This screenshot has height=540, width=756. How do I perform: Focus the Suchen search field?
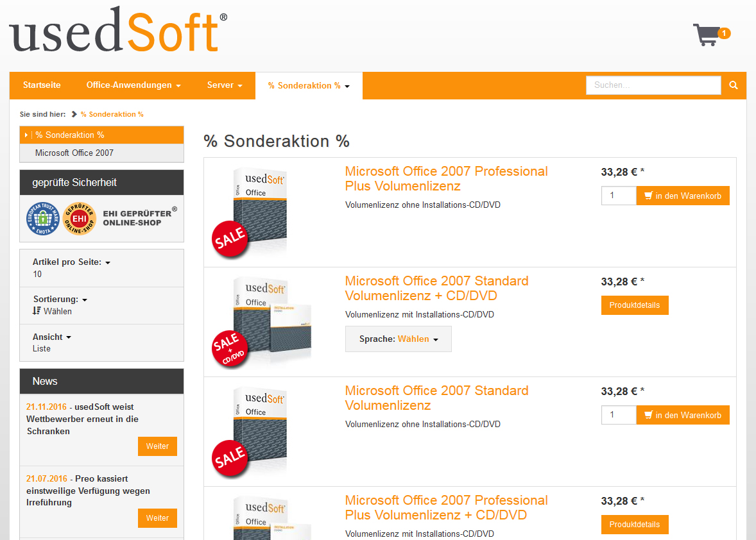click(653, 85)
